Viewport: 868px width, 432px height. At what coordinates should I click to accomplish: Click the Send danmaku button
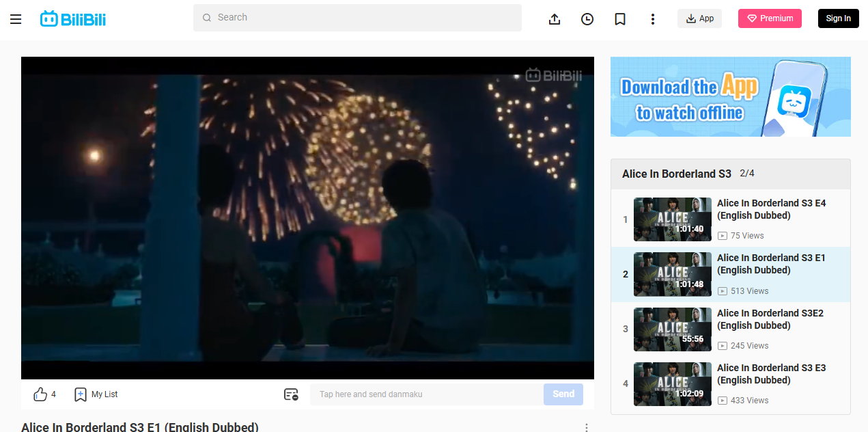coord(563,394)
